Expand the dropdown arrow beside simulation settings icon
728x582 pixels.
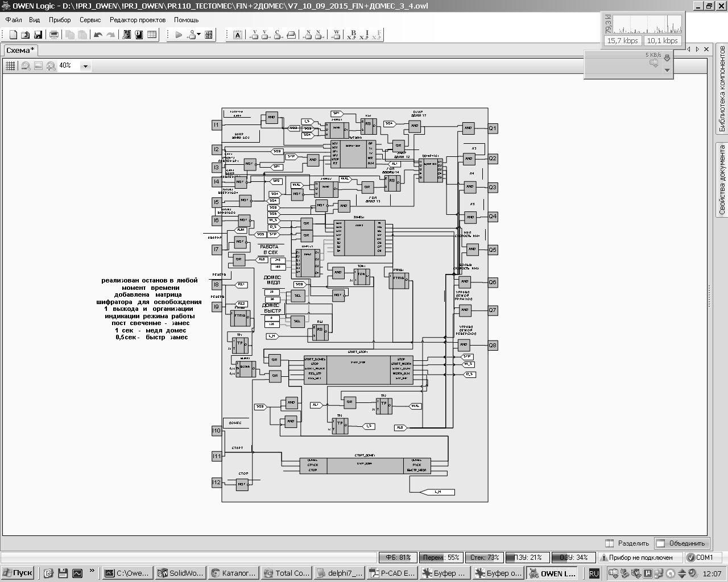(199, 35)
